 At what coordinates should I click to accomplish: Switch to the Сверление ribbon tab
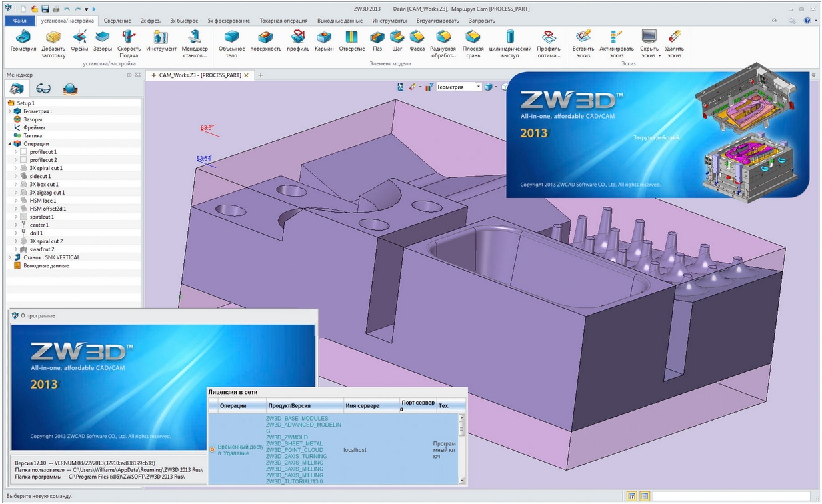click(x=117, y=21)
